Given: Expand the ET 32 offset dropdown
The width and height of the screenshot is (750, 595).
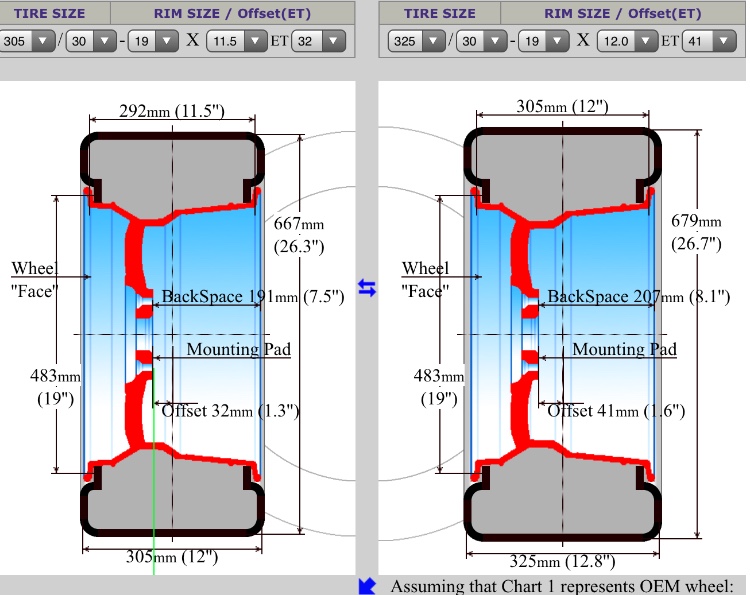Looking at the screenshot, I should click(x=319, y=41).
